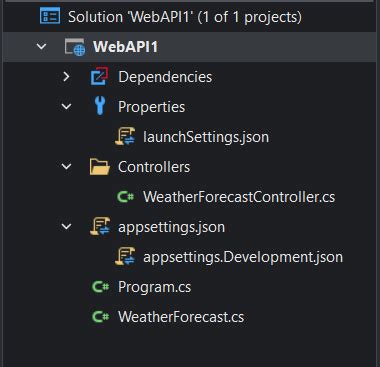This screenshot has height=367, width=380.
Task: Select Solution 'WebAPI1' (1 of 1 projects)
Action: pyautogui.click(x=185, y=17)
